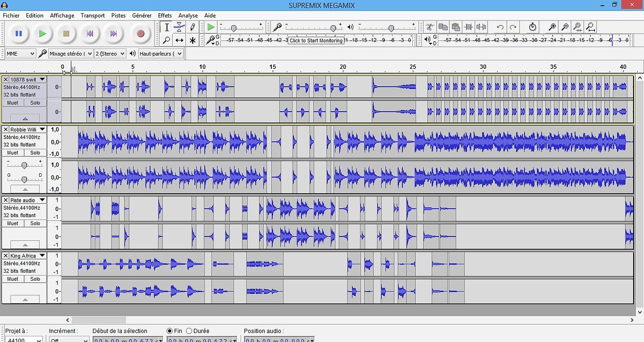644x342 pixels.
Task: Open the Mixage stéréo recording device dropdown
Action: coord(71,54)
